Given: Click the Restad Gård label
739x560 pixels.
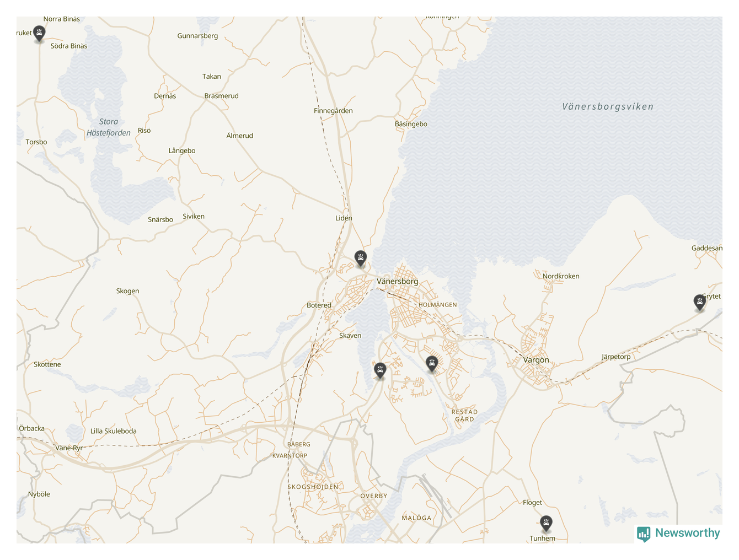Looking at the screenshot, I should [464, 416].
